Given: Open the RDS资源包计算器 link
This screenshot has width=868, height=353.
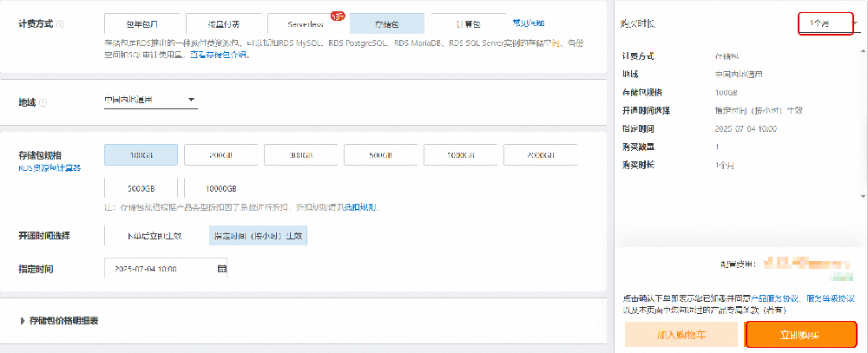Looking at the screenshot, I should click(50, 167).
